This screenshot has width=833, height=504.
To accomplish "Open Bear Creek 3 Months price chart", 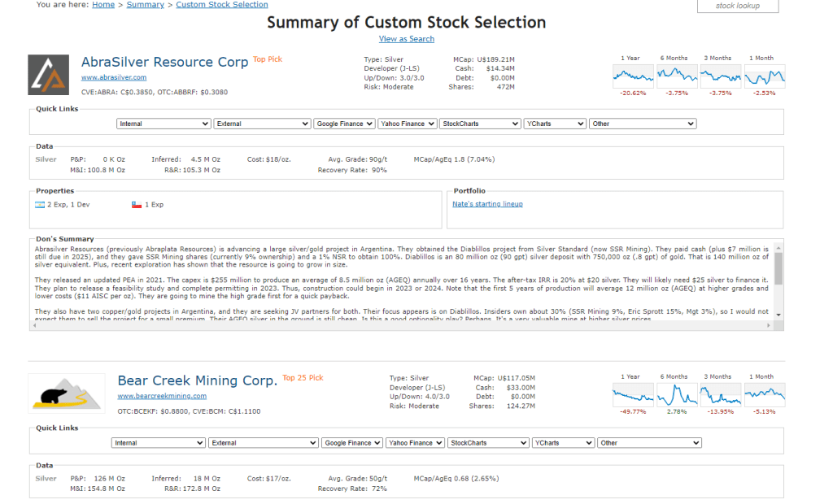I will click(721, 395).
